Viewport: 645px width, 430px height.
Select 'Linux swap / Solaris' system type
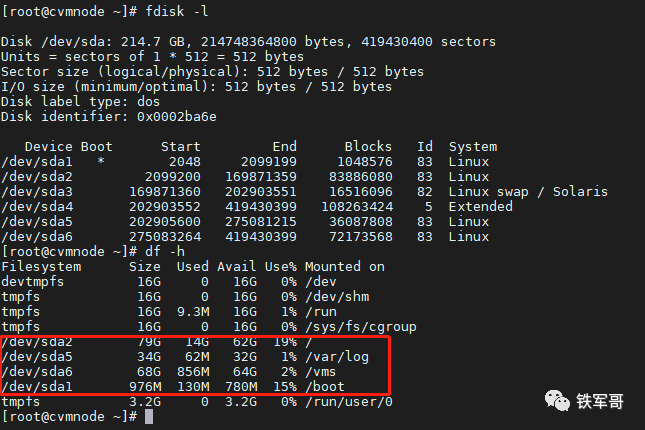tap(528, 192)
